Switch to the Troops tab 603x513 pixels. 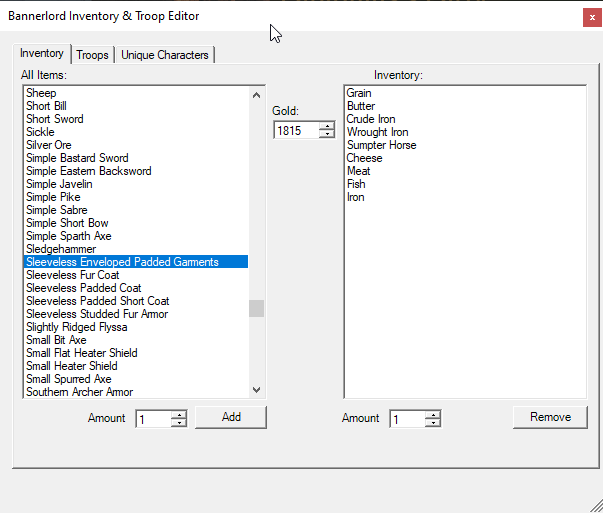click(x=92, y=55)
